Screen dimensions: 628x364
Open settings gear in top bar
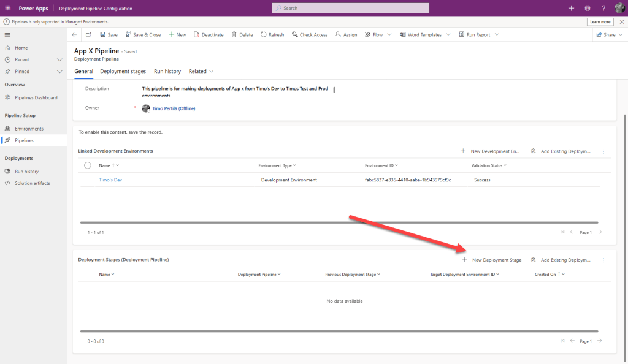point(588,8)
